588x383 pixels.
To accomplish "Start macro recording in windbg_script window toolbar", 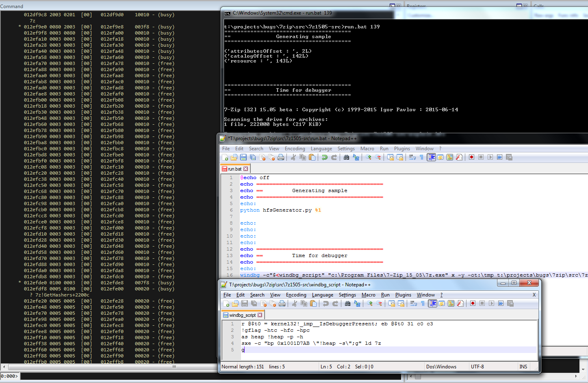I will [x=473, y=303].
